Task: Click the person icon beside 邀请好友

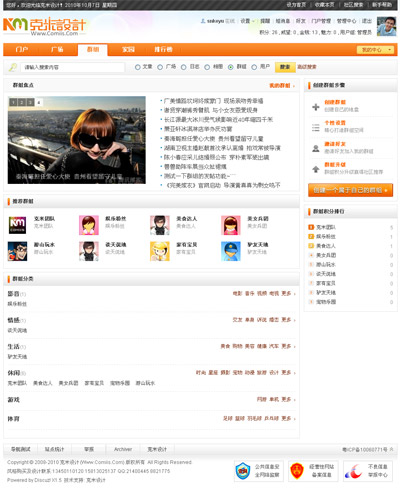Action: (x=316, y=148)
